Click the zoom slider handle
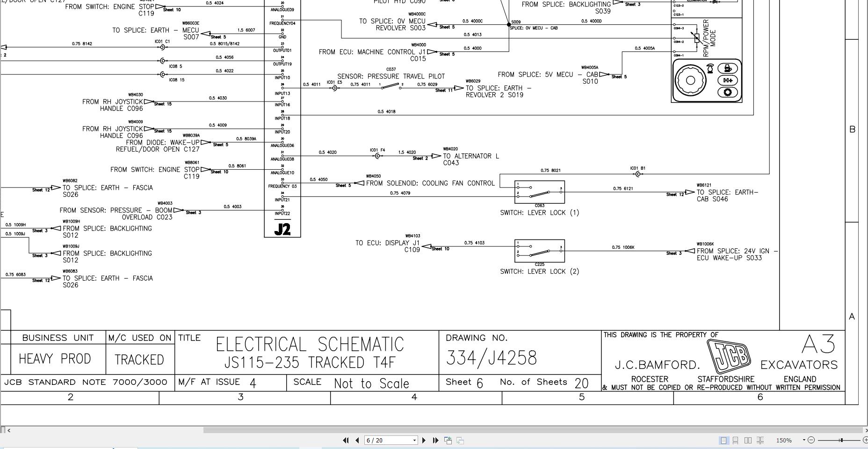Screen dimensions: 868x449 coord(841,440)
